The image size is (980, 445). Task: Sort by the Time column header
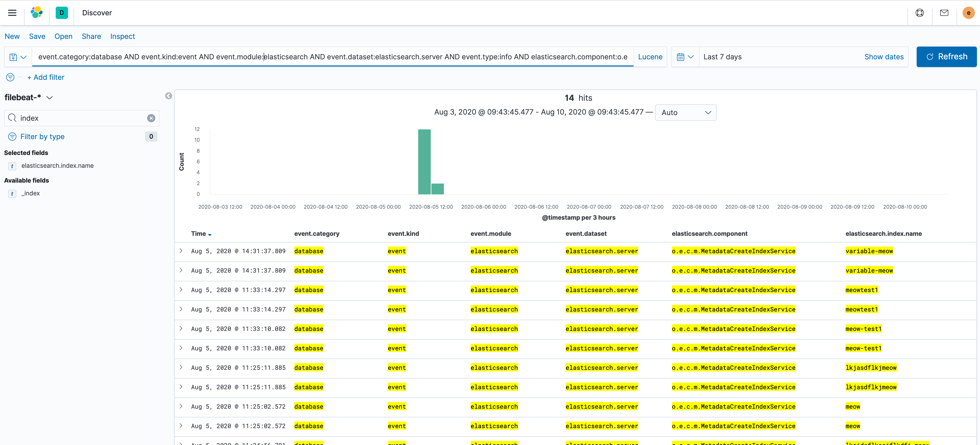[x=201, y=233]
